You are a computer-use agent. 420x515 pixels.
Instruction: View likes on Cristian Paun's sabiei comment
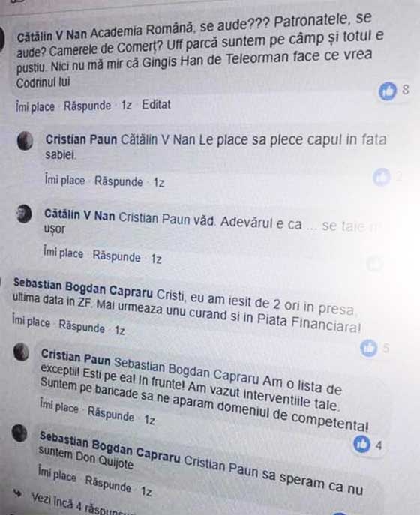[x=387, y=177]
